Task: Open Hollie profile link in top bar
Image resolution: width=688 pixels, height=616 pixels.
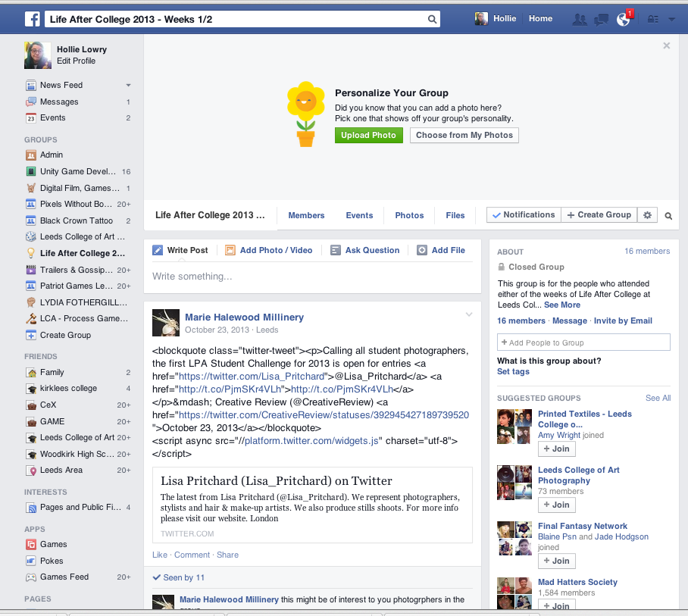Action: coord(496,18)
